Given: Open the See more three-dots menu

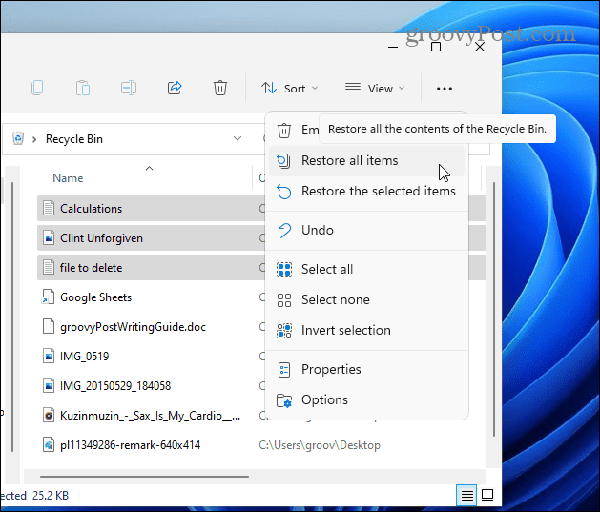Looking at the screenshot, I should [444, 89].
